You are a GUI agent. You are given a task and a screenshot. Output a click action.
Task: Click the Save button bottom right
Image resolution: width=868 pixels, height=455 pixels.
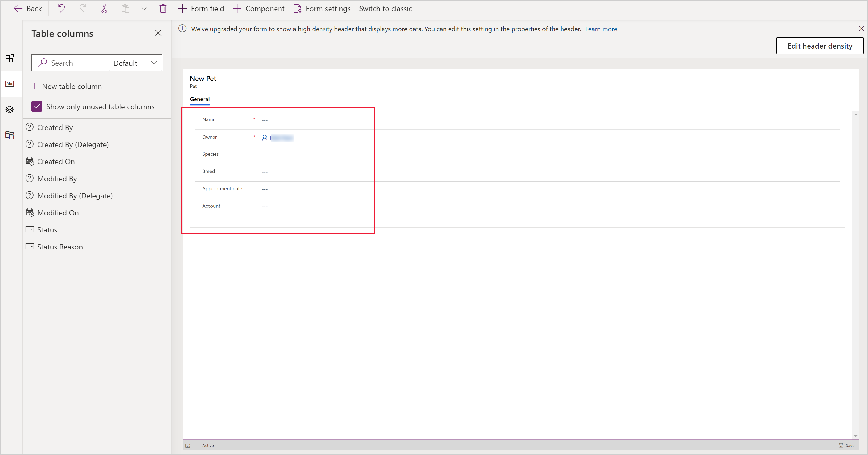(848, 445)
